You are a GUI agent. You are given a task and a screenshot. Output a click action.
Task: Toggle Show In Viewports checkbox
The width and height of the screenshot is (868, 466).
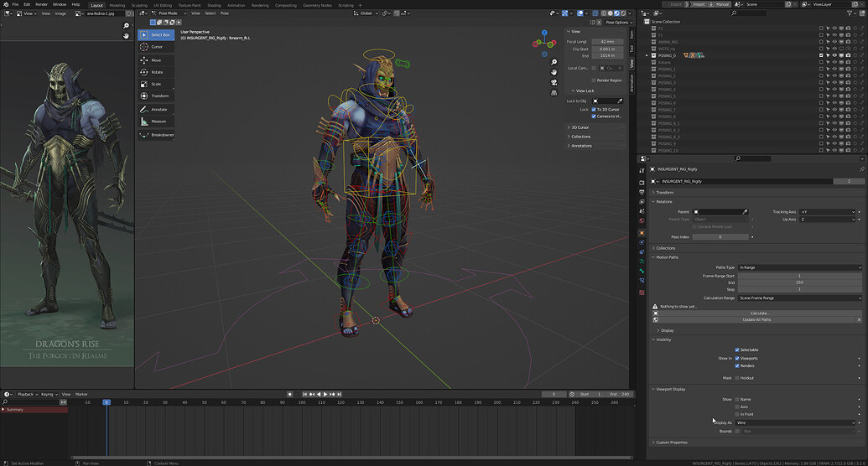point(737,358)
